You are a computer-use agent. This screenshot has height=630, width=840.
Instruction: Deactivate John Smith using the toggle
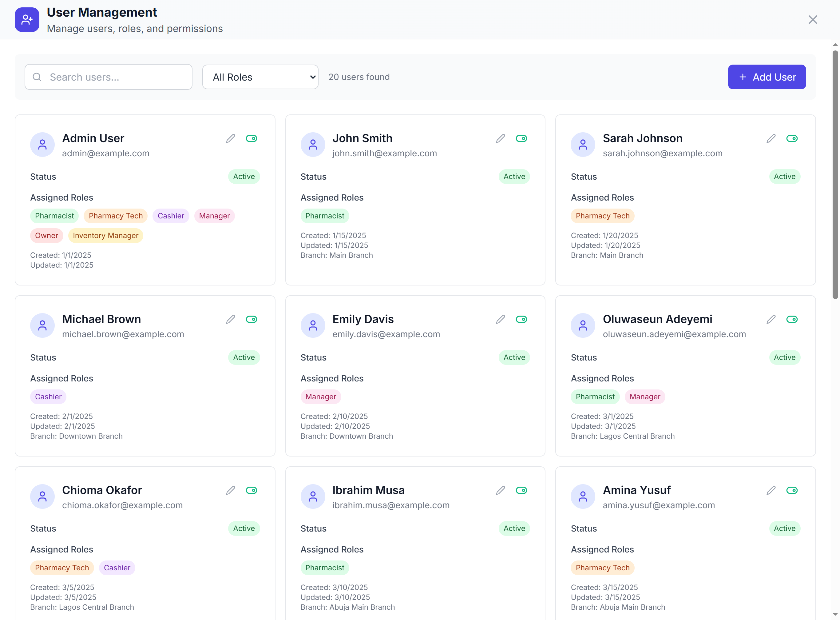pos(521,138)
